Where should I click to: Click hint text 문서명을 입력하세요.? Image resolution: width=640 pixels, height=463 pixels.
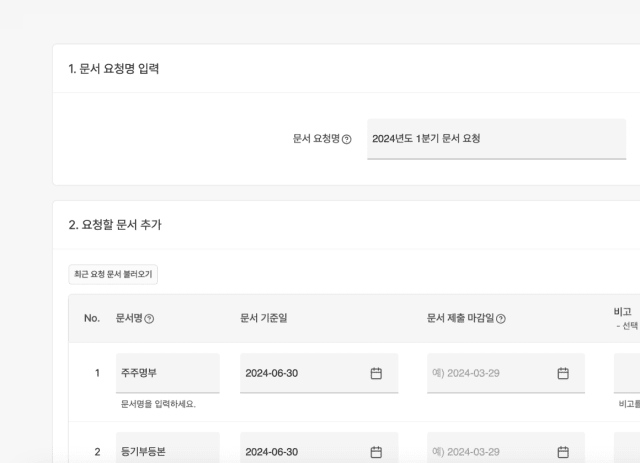click(158, 404)
